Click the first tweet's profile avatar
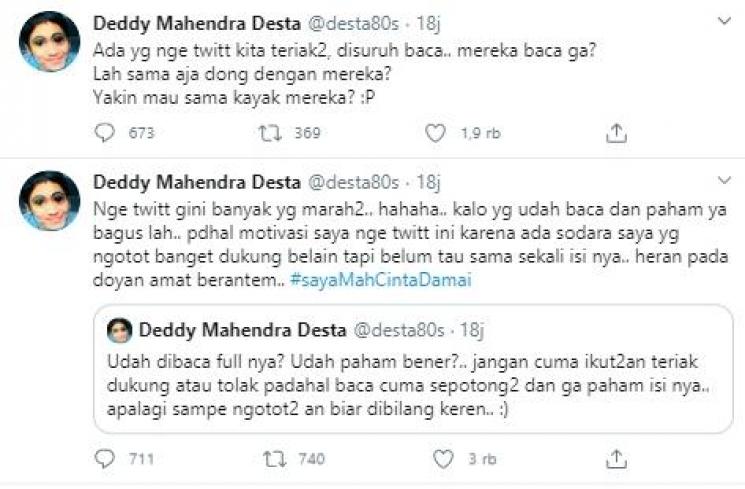 coord(48,42)
